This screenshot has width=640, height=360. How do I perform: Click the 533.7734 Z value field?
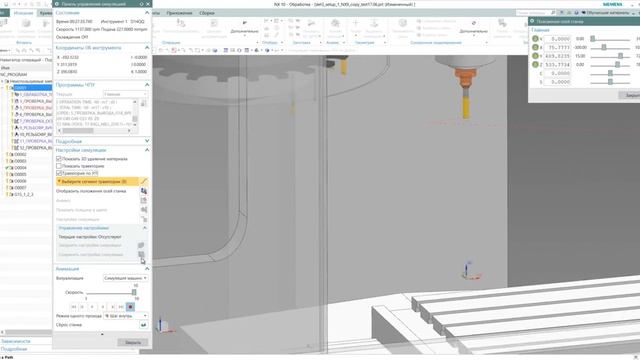[x=557, y=64]
